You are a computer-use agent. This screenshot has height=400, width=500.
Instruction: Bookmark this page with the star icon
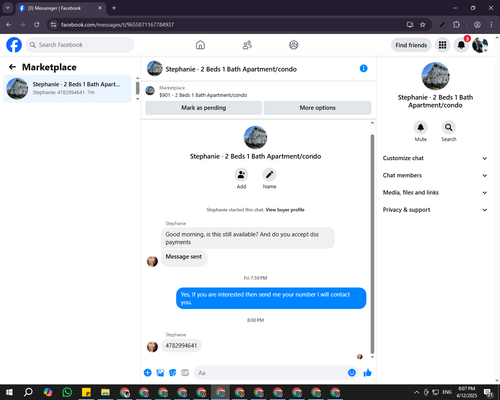pyautogui.click(x=423, y=25)
